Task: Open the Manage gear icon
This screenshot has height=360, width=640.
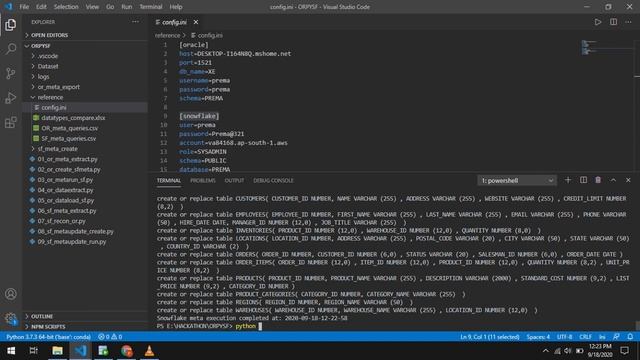Action: pyautogui.click(x=11, y=318)
